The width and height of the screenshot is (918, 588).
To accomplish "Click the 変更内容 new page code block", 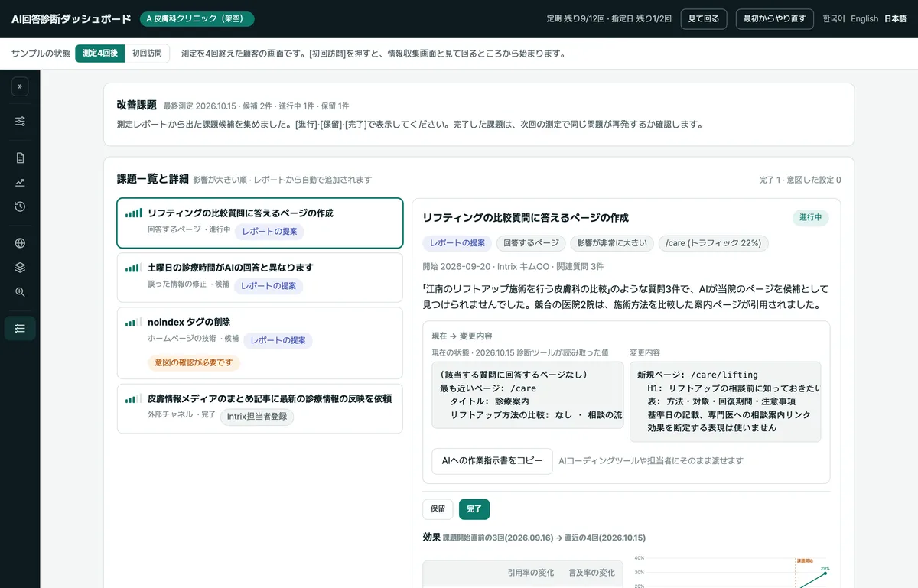I will [725, 401].
